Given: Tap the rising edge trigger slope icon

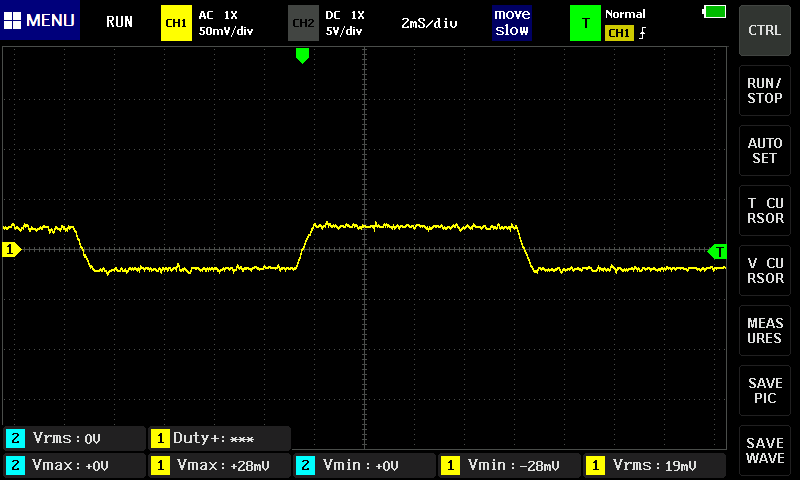Looking at the screenshot, I should tap(642, 33).
